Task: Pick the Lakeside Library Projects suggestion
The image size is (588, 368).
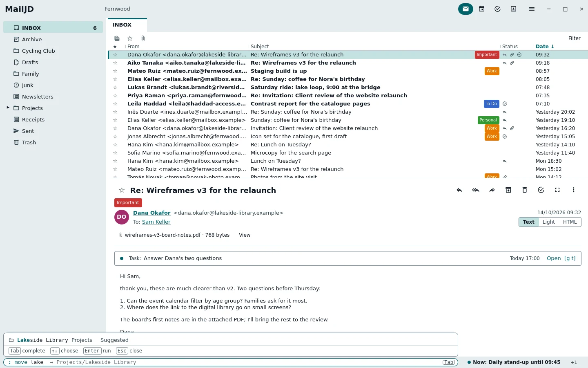Action: 231,340
